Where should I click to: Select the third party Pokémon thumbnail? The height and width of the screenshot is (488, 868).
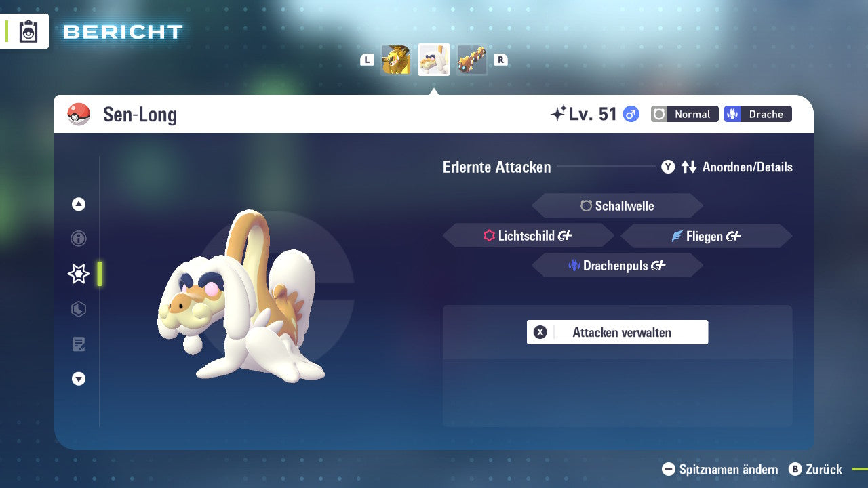click(x=471, y=60)
